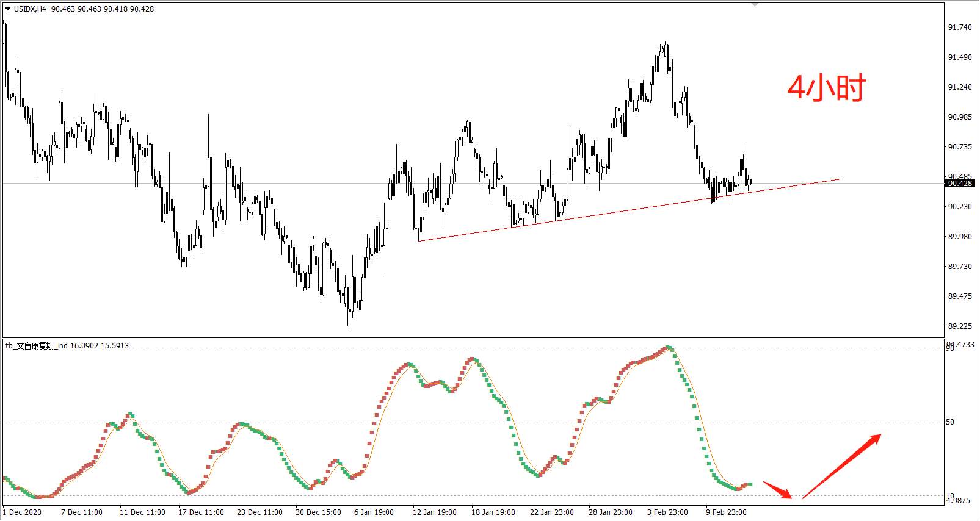
Task: Click the 17 Dec 11:00 time label
Action: coord(201,512)
